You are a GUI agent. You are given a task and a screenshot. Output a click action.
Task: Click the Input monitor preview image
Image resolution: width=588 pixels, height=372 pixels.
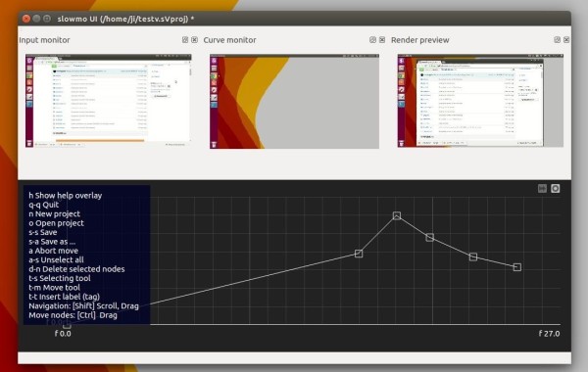click(x=109, y=101)
